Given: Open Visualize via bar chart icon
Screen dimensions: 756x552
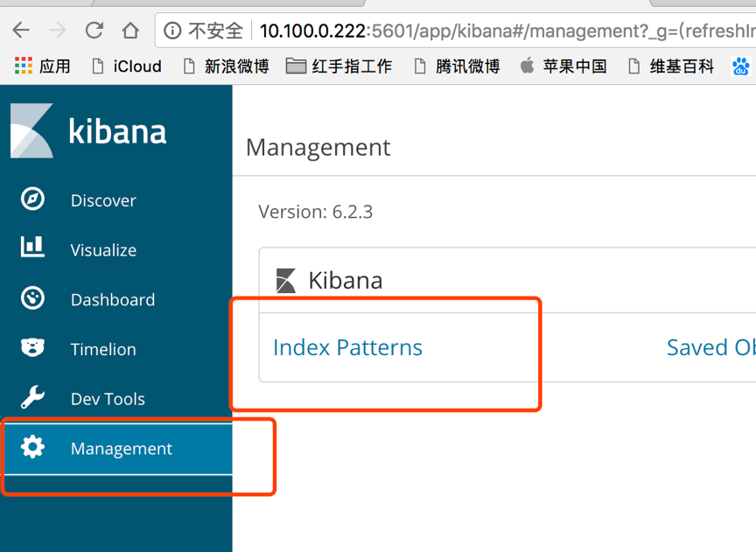Looking at the screenshot, I should pos(32,248).
